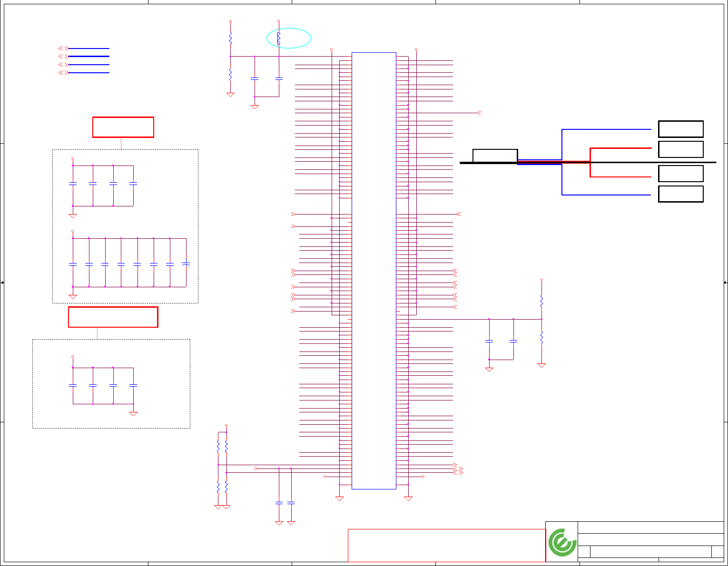Click the red box between the two dashed capacitor groups
This screenshot has width=728, height=566.
click(113, 317)
